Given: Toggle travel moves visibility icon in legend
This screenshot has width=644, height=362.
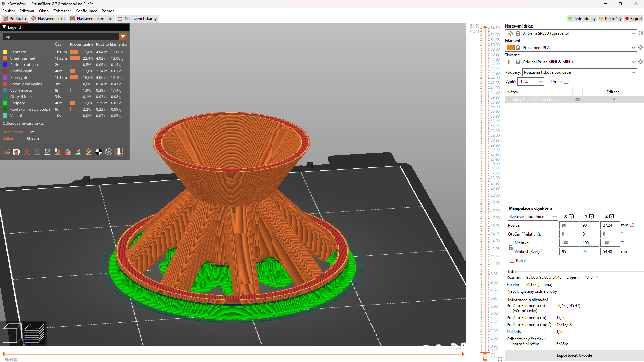Looking at the screenshot, I should pyautogui.click(x=6, y=152).
